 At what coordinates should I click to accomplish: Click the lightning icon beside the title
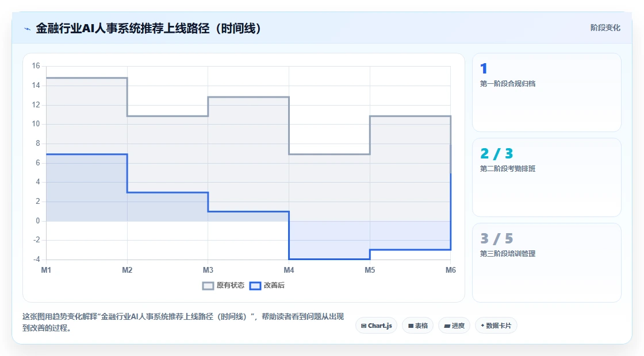(x=27, y=29)
